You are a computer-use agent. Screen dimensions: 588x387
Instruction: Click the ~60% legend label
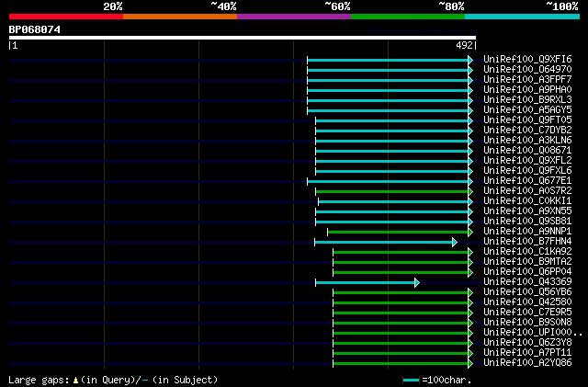337,6
